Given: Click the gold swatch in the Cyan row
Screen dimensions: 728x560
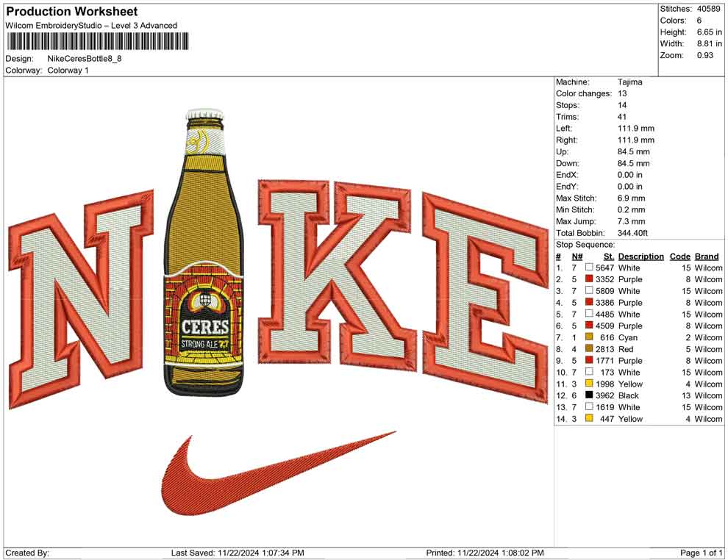Looking at the screenshot, I should (x=589, y=337).
